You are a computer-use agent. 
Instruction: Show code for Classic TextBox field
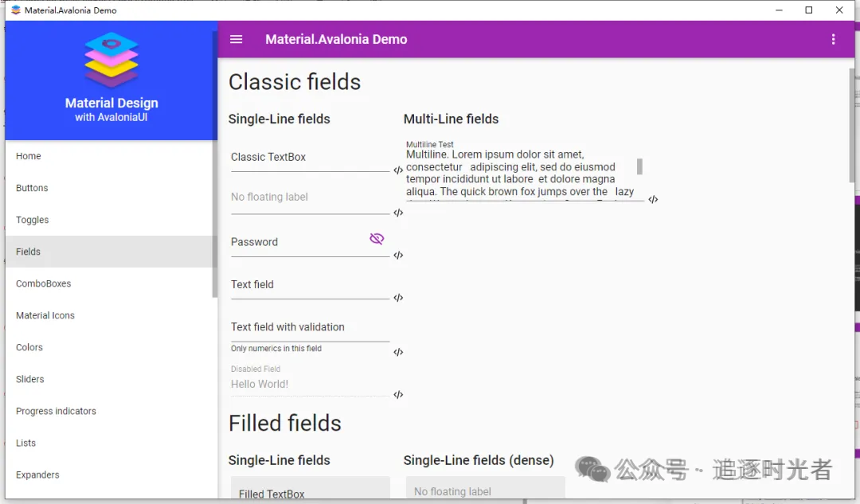pyautogui.click(x=398, y=170)
